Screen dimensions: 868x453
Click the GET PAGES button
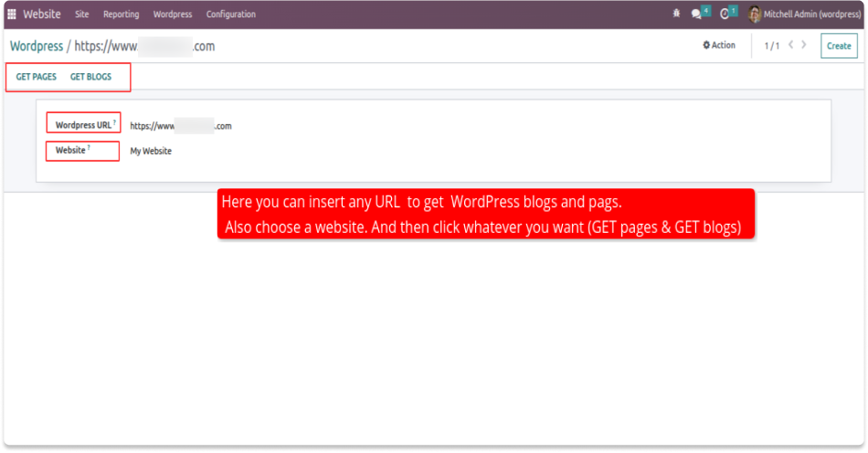click(36, 77)
